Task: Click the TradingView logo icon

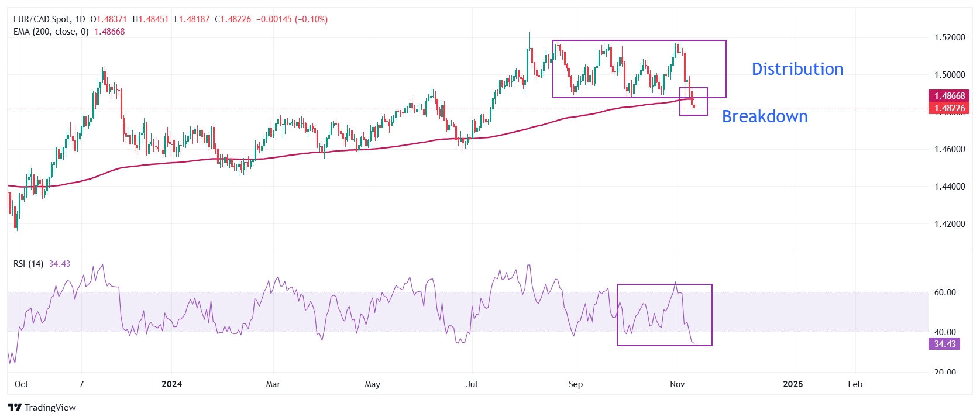Action: tap(15, 407)
